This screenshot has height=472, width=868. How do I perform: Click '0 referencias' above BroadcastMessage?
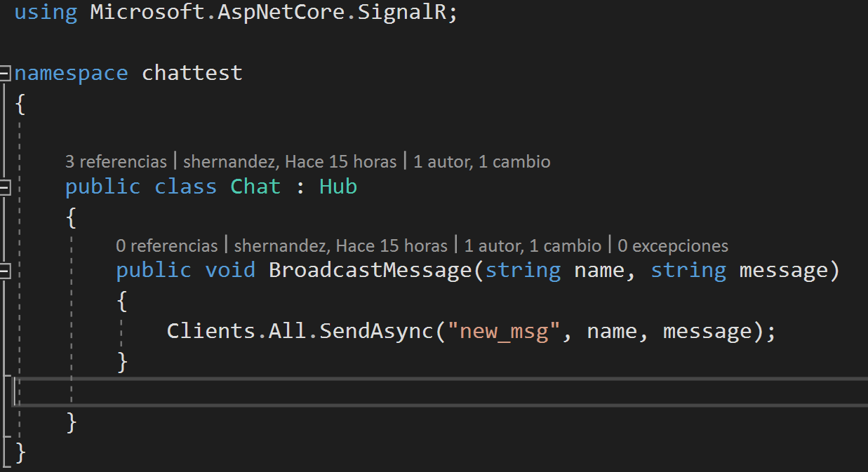point(167,245)
